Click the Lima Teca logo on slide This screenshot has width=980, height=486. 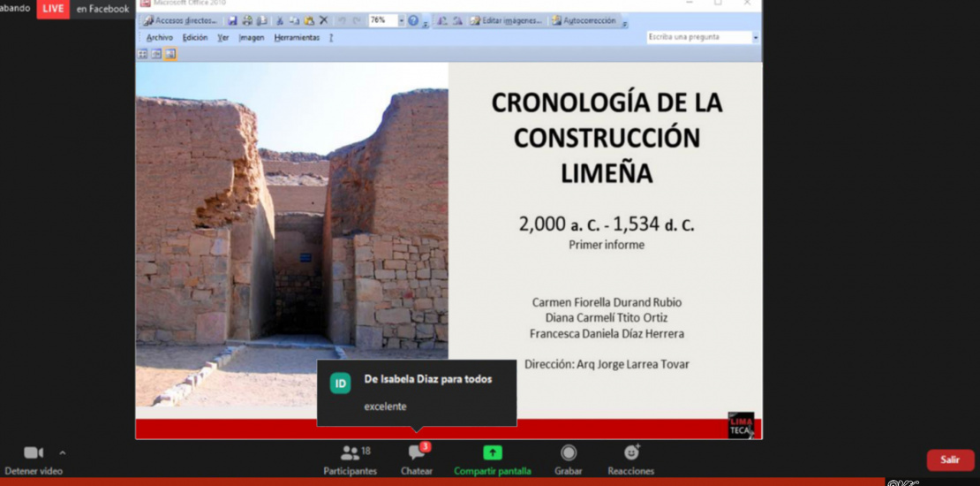pos(742,425)
